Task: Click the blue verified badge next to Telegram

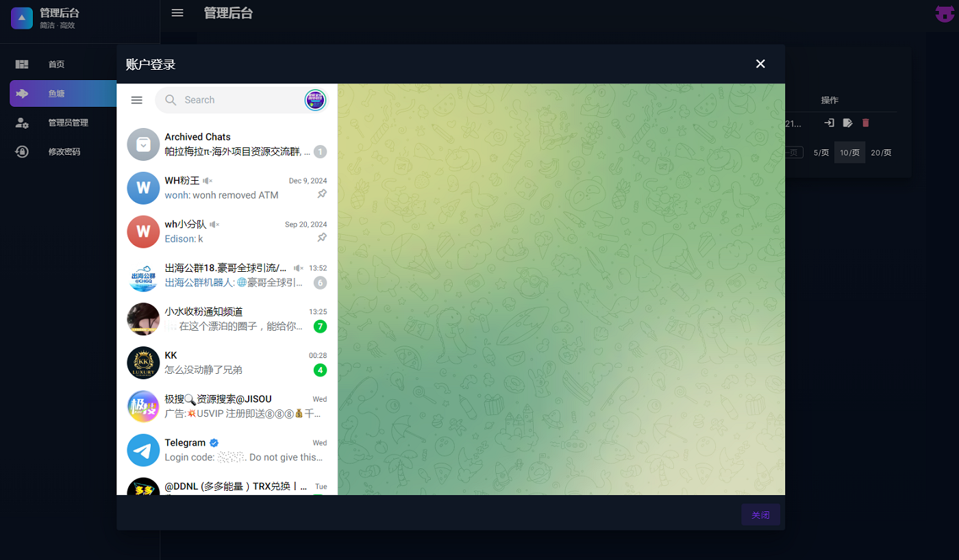Action: tap(213, 442)
